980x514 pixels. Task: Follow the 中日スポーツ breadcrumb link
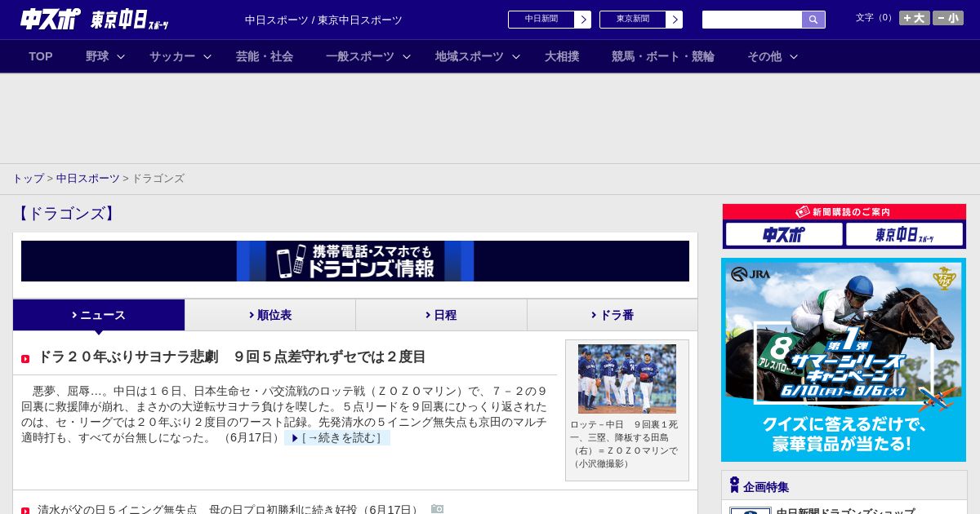[88, 178]
